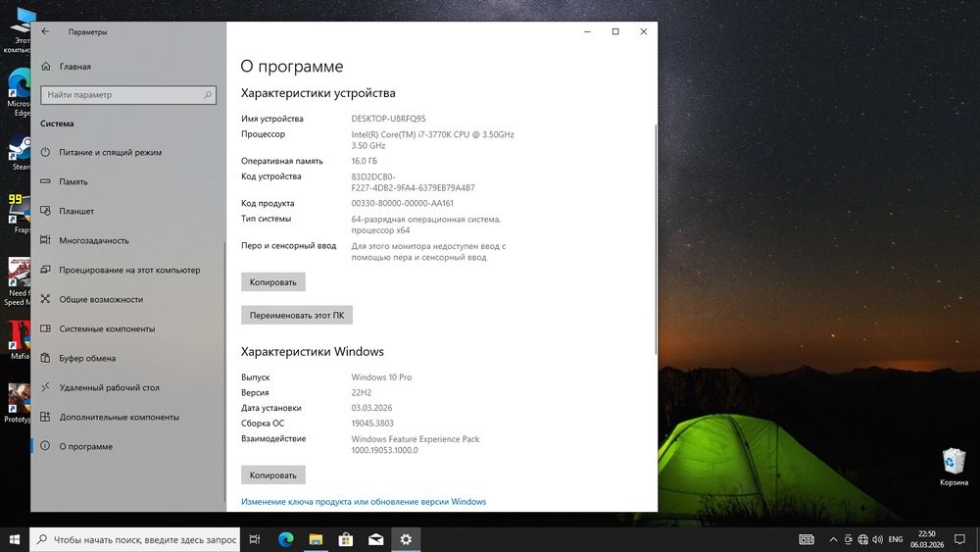Click the multitasking icon beside Многозадачность
Image resolution: width=980 pixels, height=552 pixels.
click(46, 240)
